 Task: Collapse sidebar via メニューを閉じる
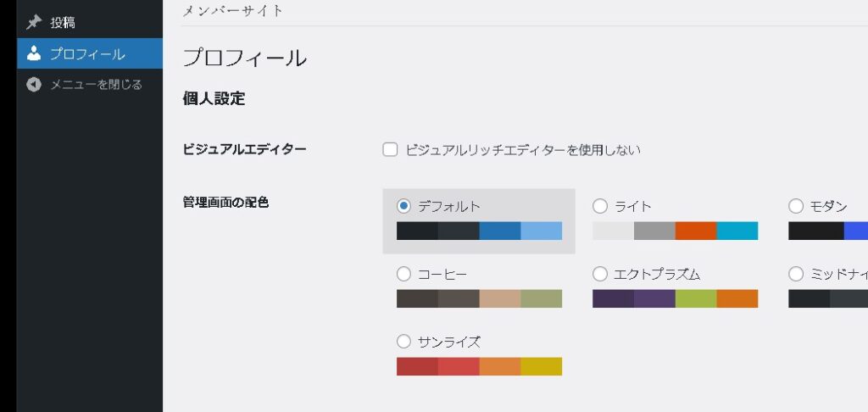[95, 85]
